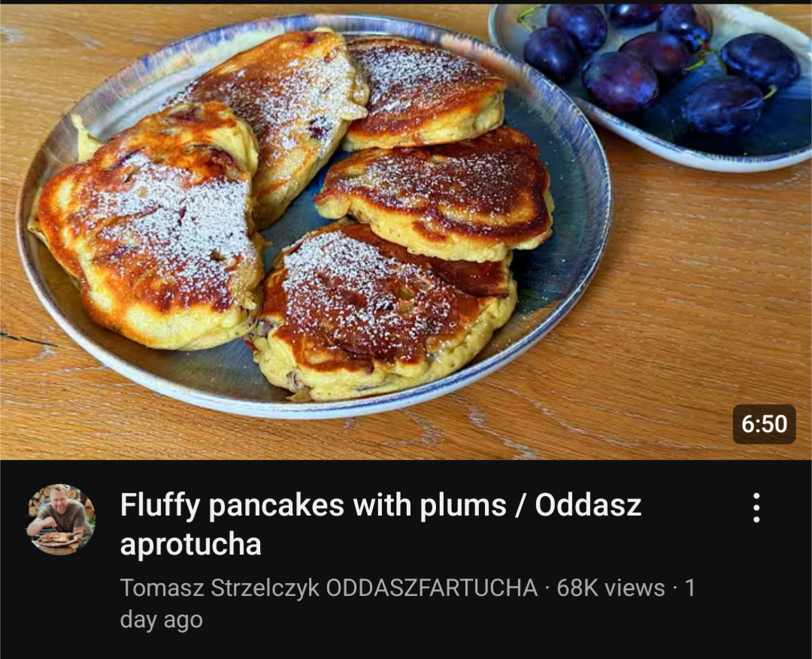This screenshot has height=659, width=812.
Task: Open the three-dot video options menu
Action: [756, 507]
